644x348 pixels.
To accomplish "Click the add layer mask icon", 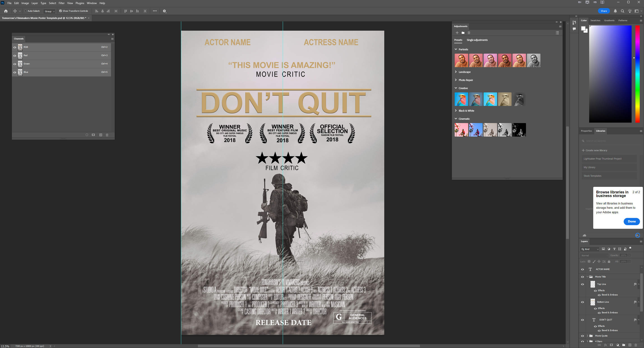I will click(612, 345).
